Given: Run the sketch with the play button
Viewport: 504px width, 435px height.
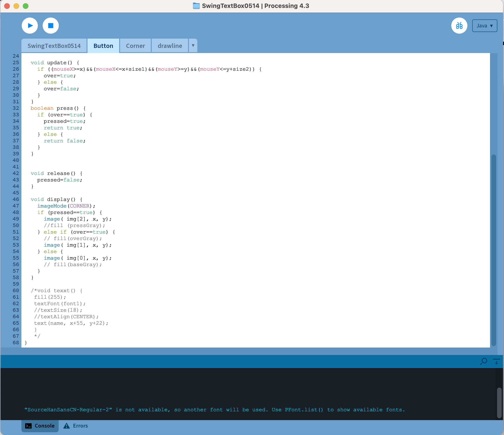Looking at the screenshot, I should click(30, 26).
